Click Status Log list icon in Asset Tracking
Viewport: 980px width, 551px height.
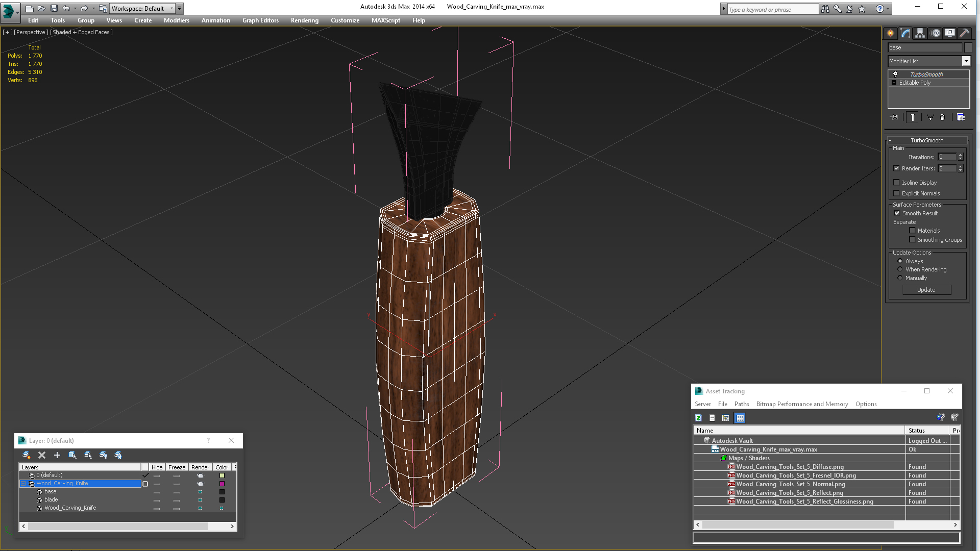click(x=712, y=418)
